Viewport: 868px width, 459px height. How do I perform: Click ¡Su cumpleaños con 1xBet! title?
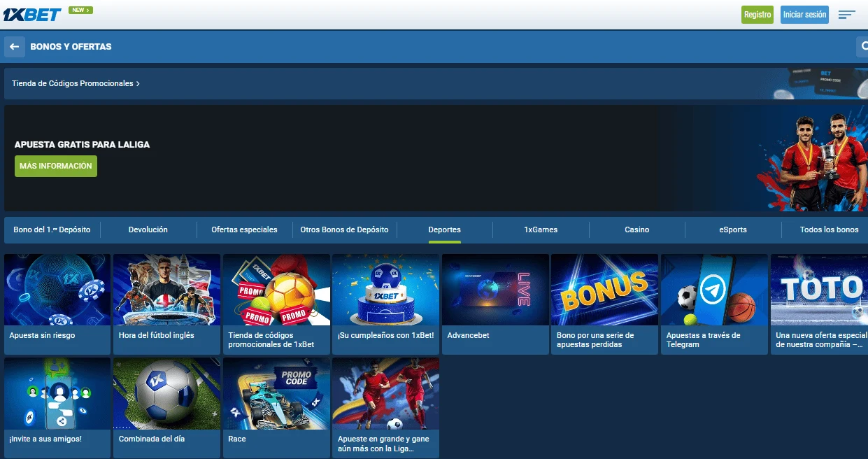[386, 336]
